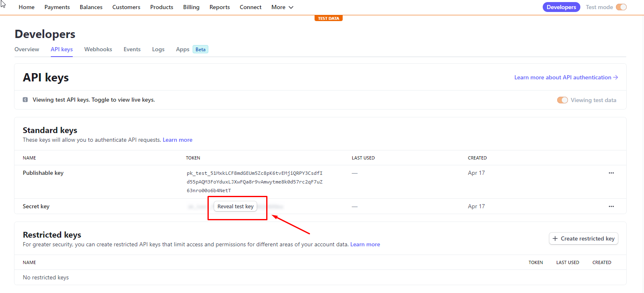Open the Publishable key three-dot options menu

pyautogui.click(x=611, y=173)
